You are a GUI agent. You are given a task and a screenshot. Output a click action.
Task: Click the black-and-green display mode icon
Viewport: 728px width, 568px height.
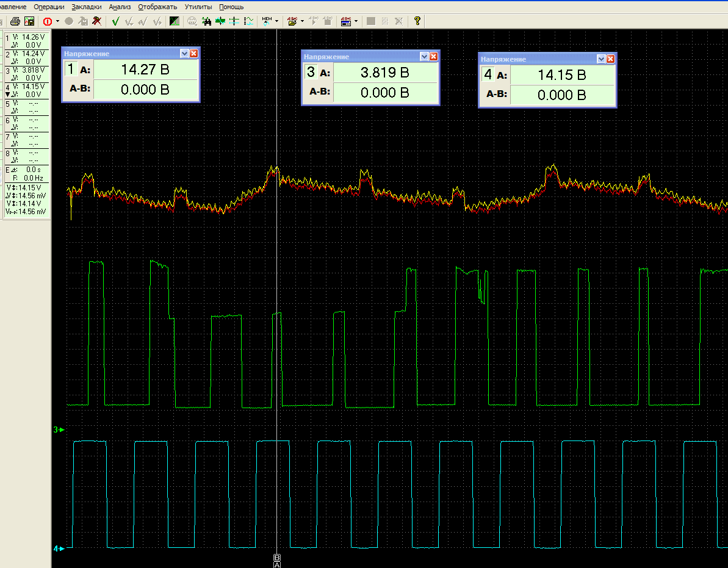[x=175, y=21]
